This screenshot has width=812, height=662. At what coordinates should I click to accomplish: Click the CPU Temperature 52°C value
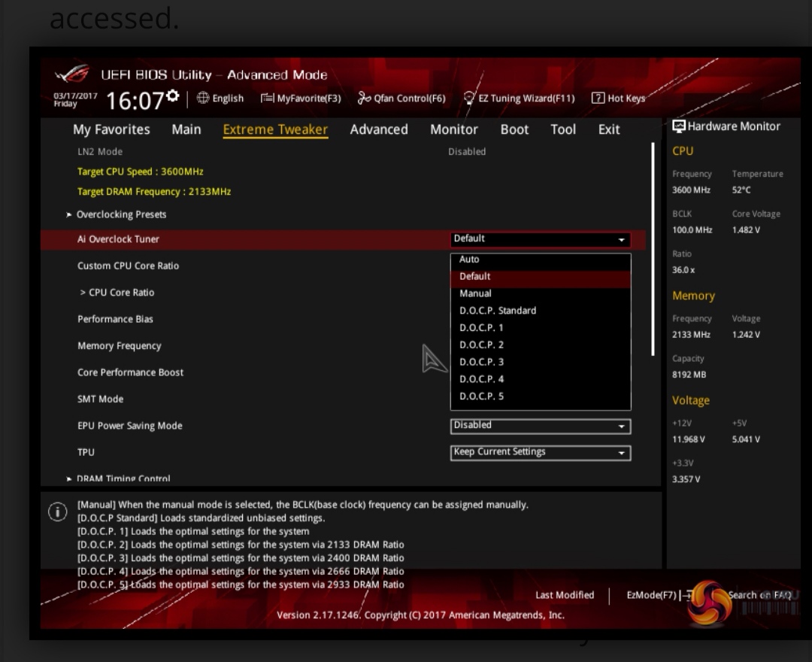click(x=741, y=190)
